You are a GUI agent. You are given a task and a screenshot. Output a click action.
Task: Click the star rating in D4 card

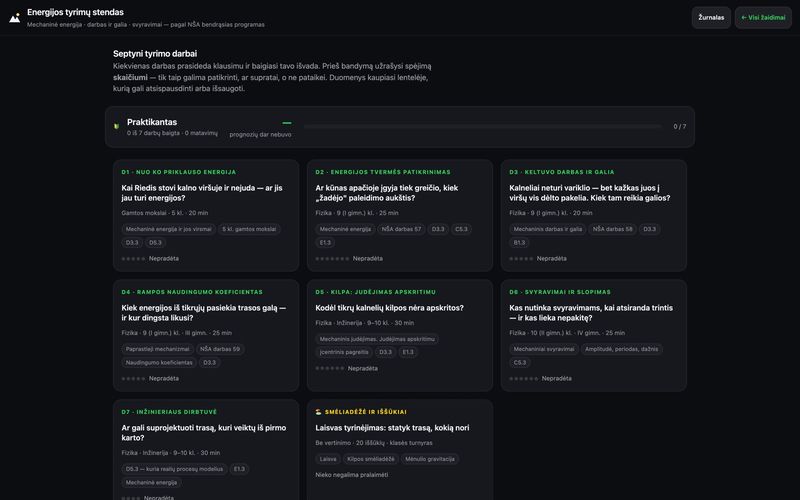pos(133,379)
